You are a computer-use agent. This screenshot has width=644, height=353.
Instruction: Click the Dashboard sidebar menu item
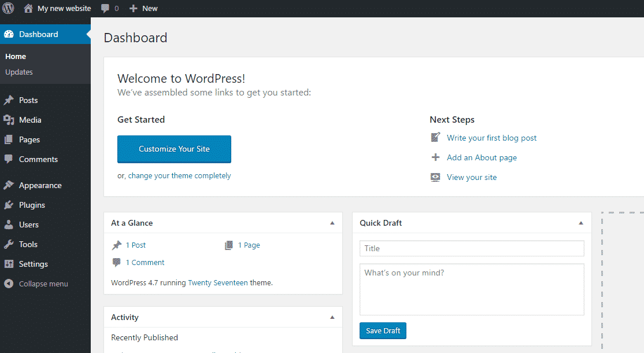pos(45,35)
